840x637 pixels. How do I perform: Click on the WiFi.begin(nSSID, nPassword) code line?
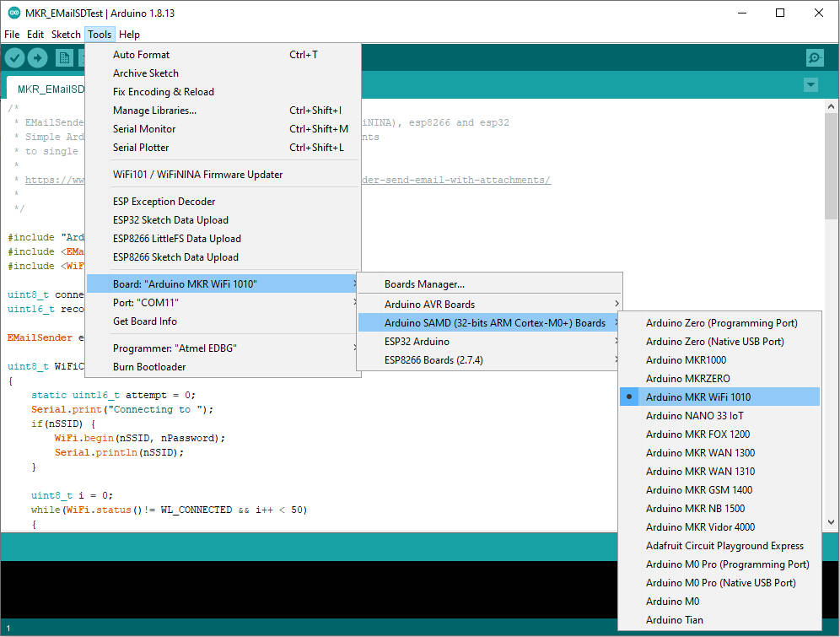click(x=140, y=438)
